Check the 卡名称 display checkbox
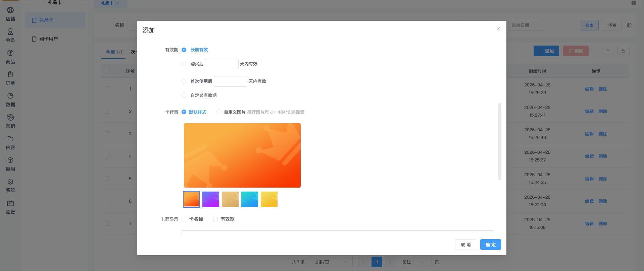Viewport: 644px width, 271px height. [184, 219]
